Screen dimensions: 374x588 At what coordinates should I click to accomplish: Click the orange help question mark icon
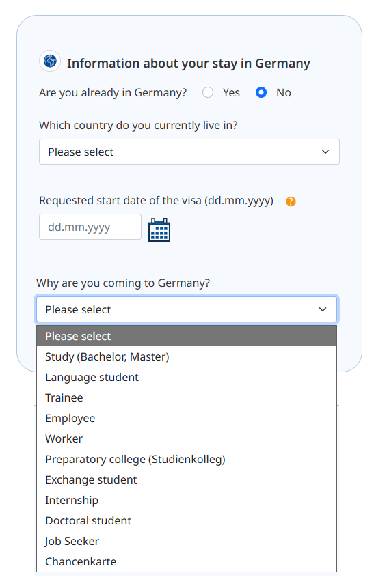[291, 201]
